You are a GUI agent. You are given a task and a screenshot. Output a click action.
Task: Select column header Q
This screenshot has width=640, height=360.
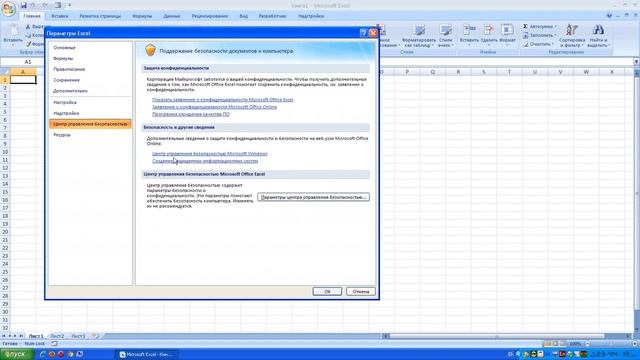tap(432, 72)
